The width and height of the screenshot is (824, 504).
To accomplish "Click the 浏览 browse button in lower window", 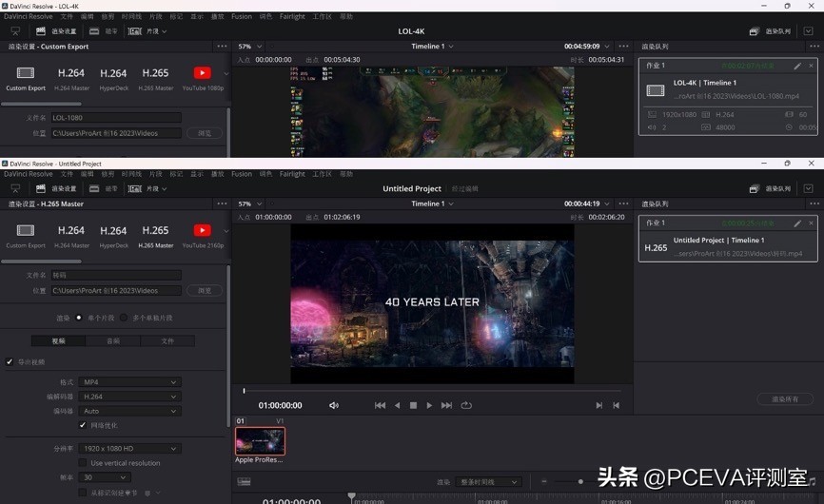I will (204, 291).
